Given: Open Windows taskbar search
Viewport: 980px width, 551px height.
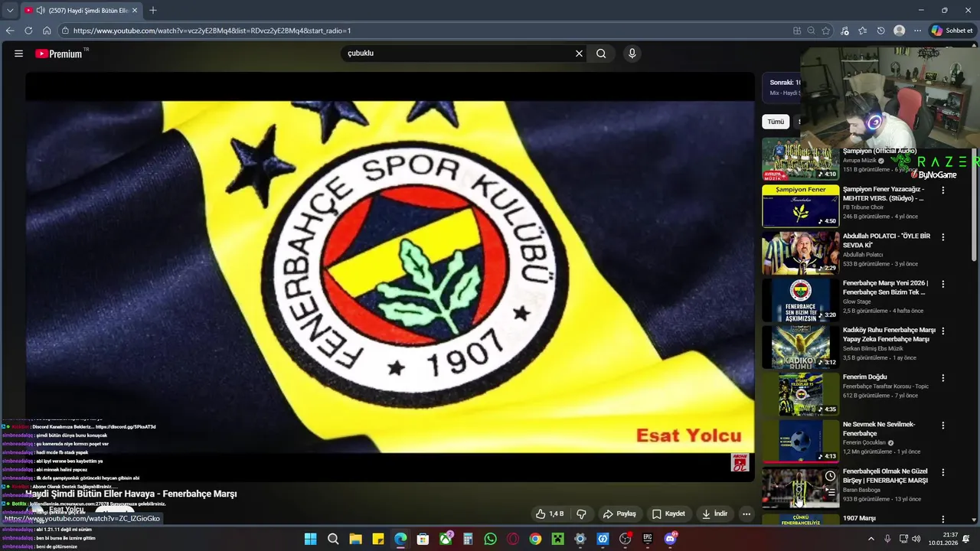Looking at the screenshot, I should [333, 539].
